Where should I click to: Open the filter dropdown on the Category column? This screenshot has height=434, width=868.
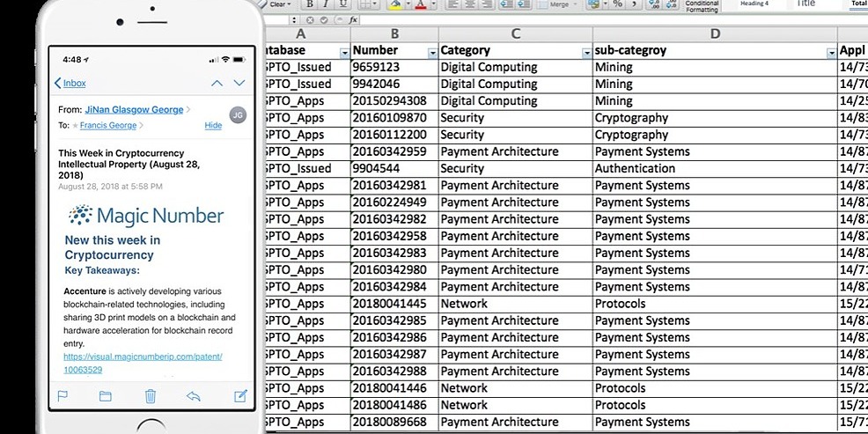[x=586, y=53]
